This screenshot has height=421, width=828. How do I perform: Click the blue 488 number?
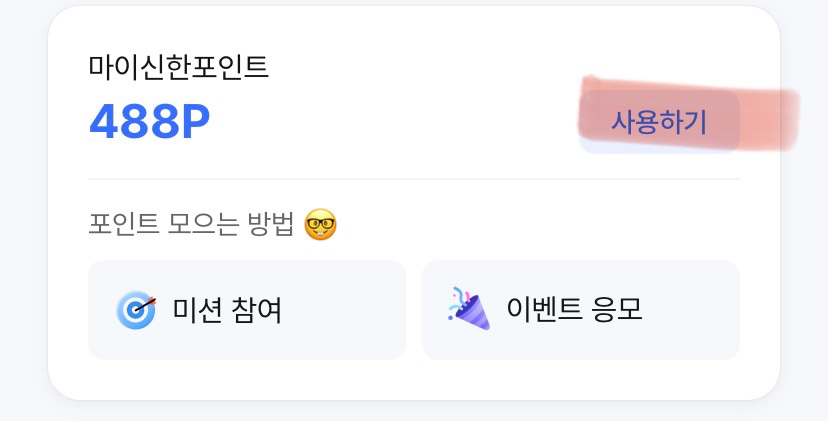133,122
